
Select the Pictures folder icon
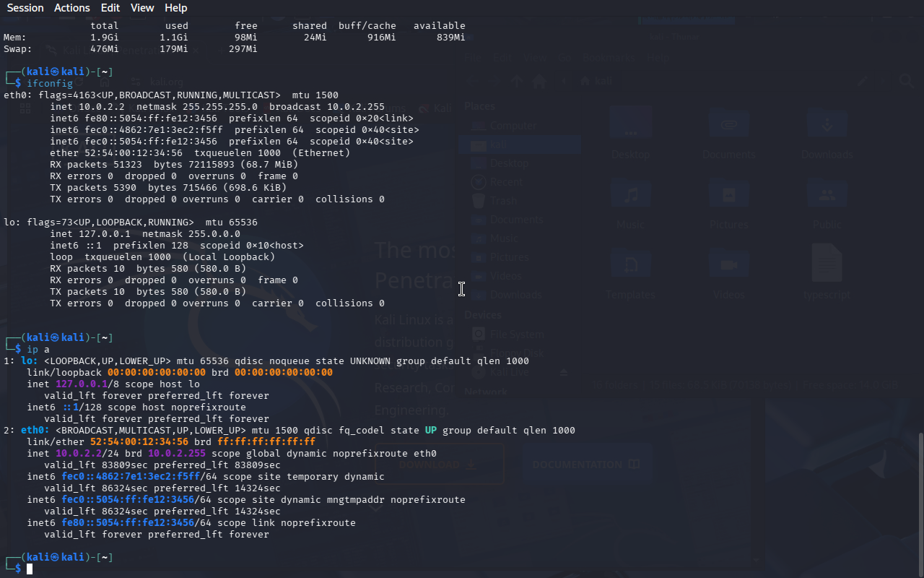(728, 195)
